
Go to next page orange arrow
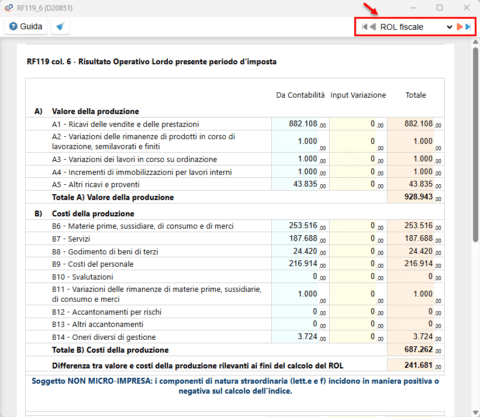(x=460, y=27)
